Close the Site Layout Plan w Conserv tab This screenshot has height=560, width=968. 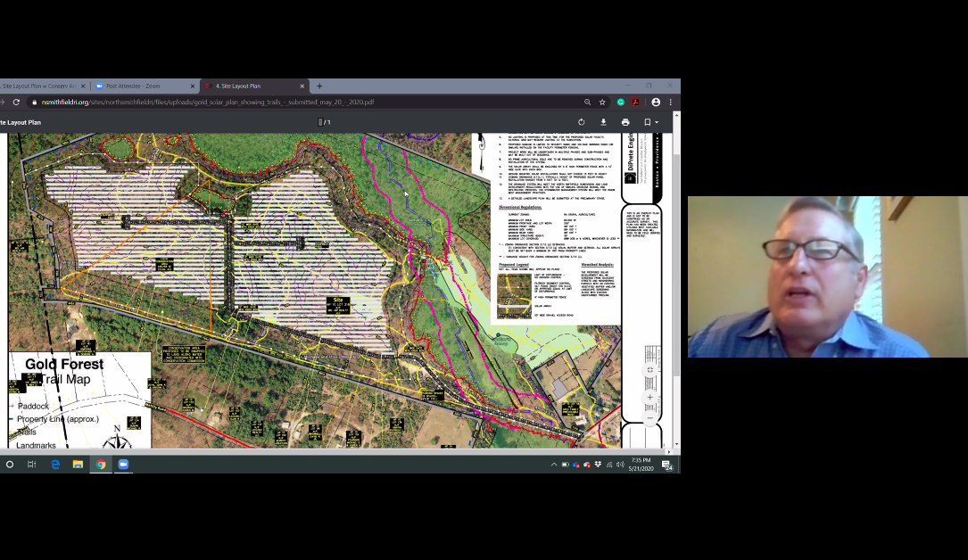pos(83,86)
